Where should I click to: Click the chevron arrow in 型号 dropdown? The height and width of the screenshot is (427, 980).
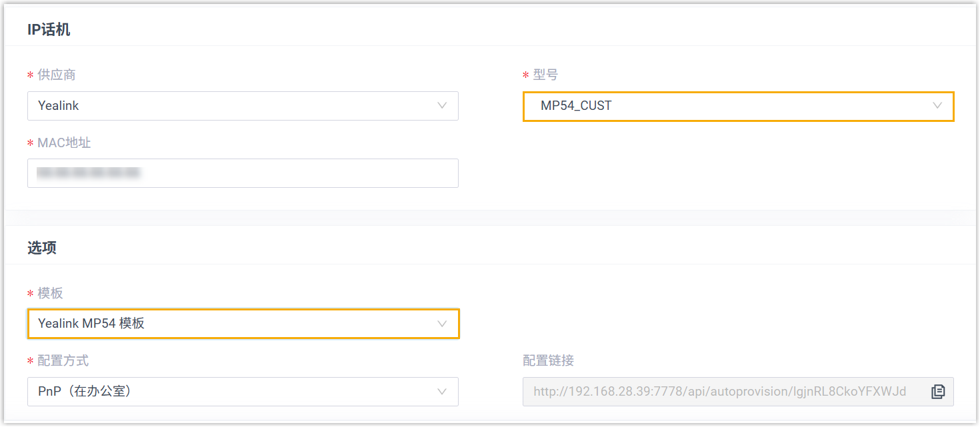(937, 106)
